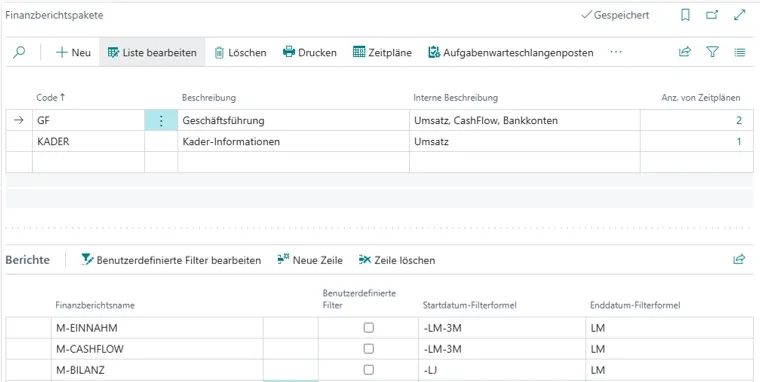
Task: Select the GF code cell
Action: [88, 120]
